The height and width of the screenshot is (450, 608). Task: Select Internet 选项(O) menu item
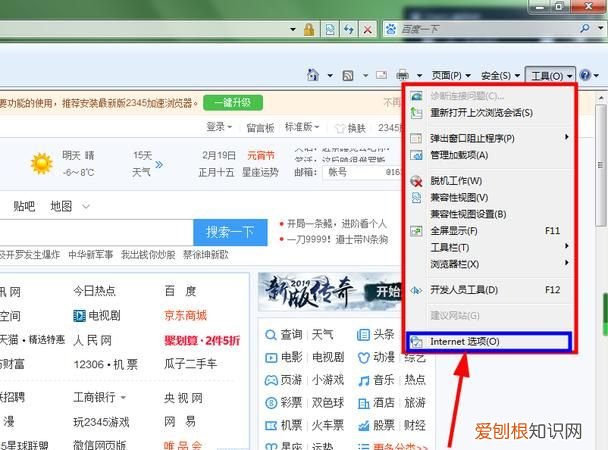[x=489, y=341]
